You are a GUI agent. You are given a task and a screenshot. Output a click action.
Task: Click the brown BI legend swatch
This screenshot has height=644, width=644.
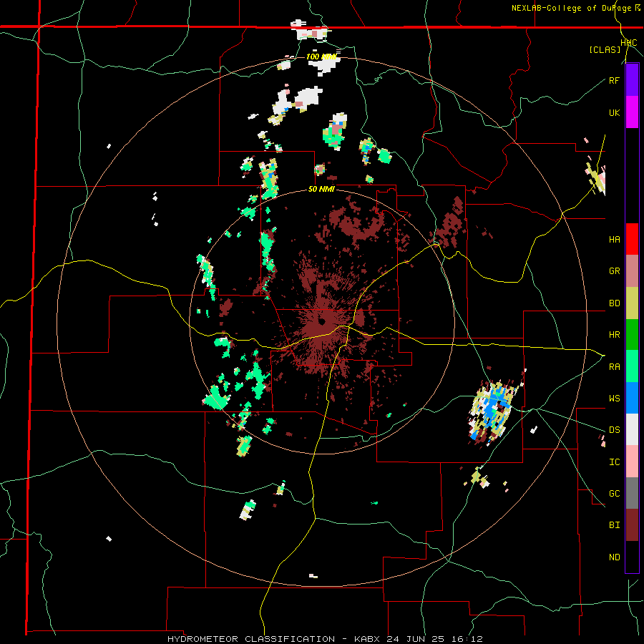(x=632, y=525)
